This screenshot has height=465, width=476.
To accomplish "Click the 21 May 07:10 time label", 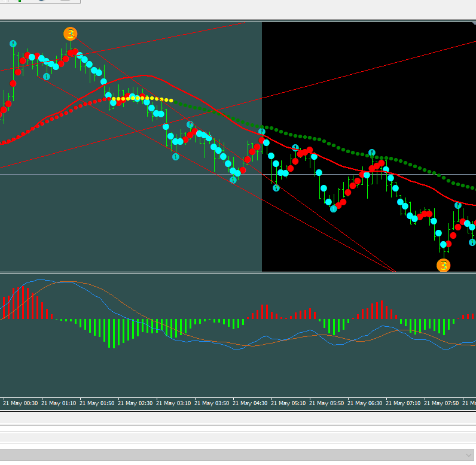I will coord(403,403).
